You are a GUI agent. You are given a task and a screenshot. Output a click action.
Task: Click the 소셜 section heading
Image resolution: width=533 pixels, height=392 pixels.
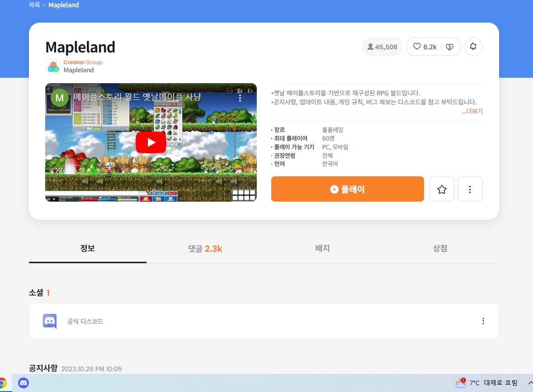pos(36,293)
